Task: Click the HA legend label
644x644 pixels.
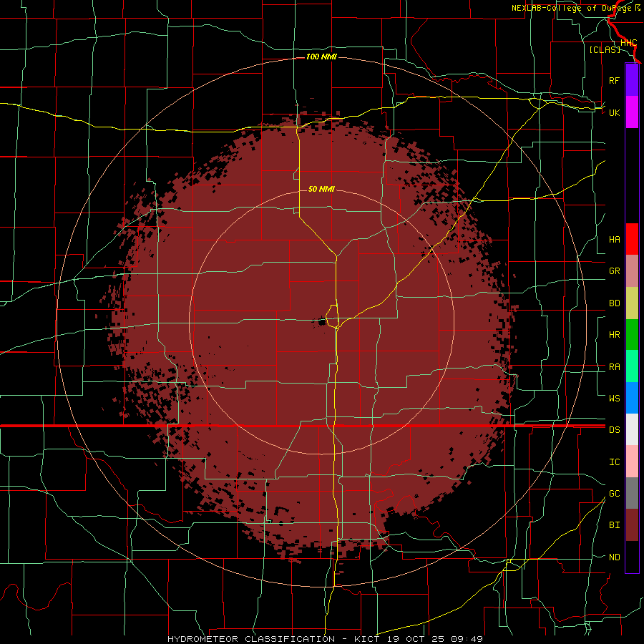Action: coord(614,240)
